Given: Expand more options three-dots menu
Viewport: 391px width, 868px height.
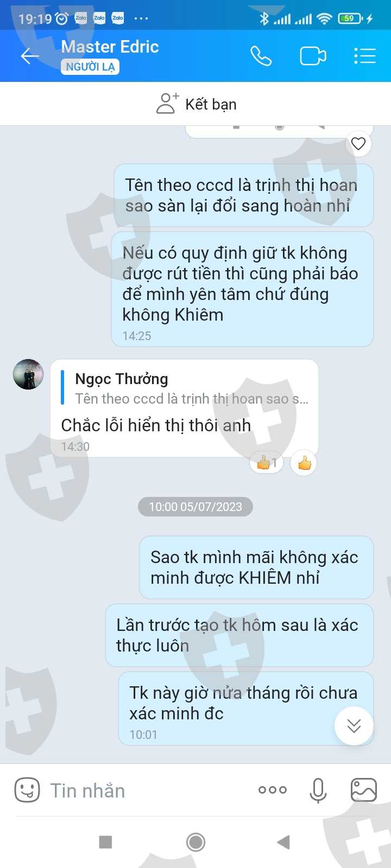Looking at the screenshot, I should tap(273, 790).
